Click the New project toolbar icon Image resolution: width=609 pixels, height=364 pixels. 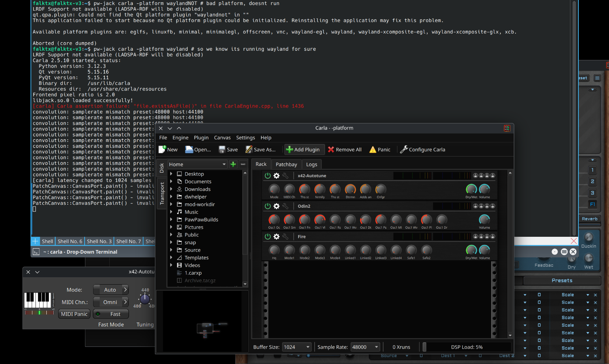click(x=163, y=149)
